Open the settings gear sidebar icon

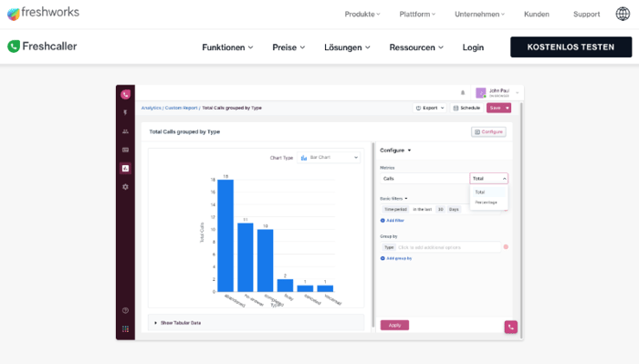click(x=126, y=187)
